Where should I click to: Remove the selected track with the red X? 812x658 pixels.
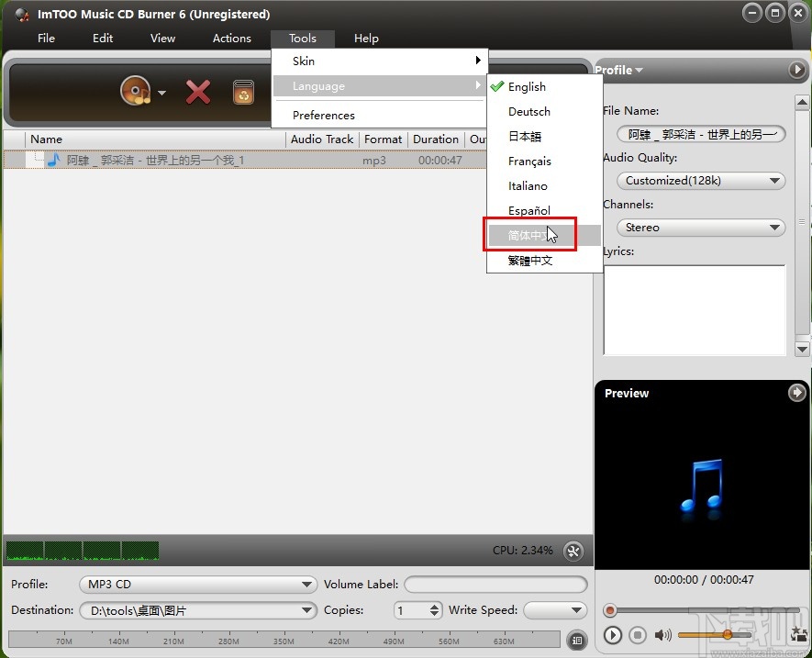197,92
